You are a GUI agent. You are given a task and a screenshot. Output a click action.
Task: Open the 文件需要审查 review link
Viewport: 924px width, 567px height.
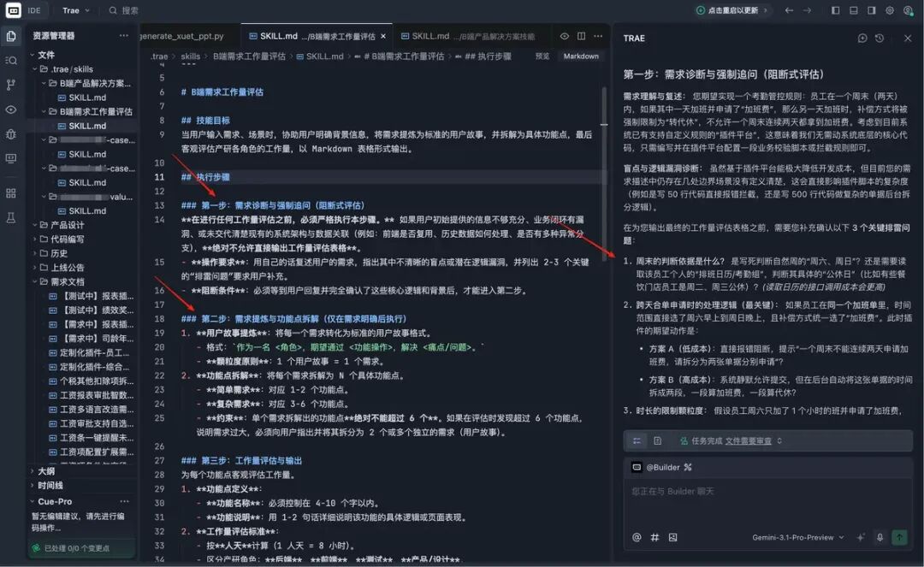(x=748, y=440)
